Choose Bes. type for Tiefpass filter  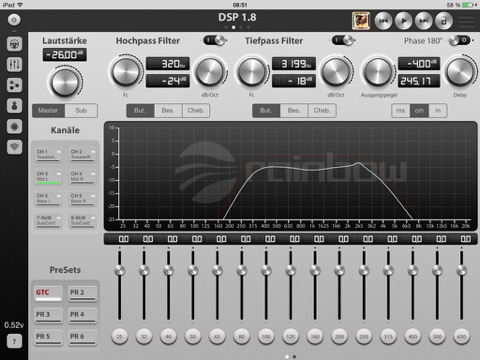tap(294, 110)
